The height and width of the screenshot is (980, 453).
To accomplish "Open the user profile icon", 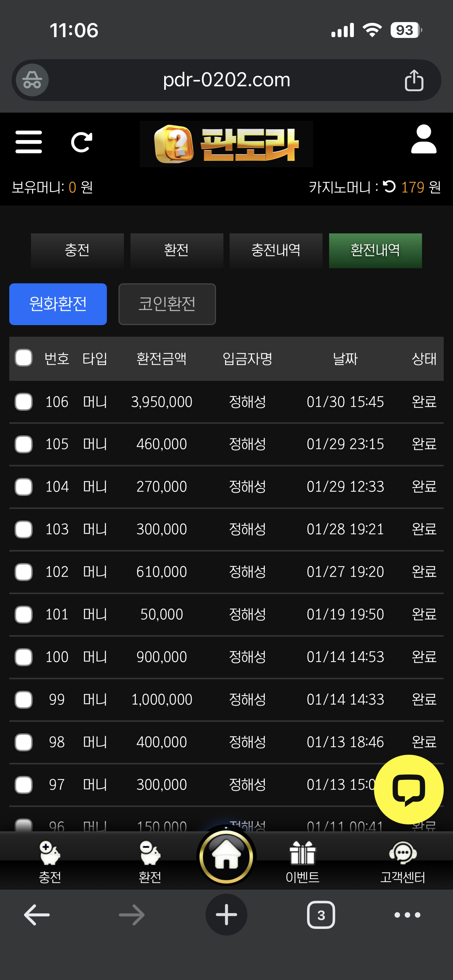I will point(424,139).
